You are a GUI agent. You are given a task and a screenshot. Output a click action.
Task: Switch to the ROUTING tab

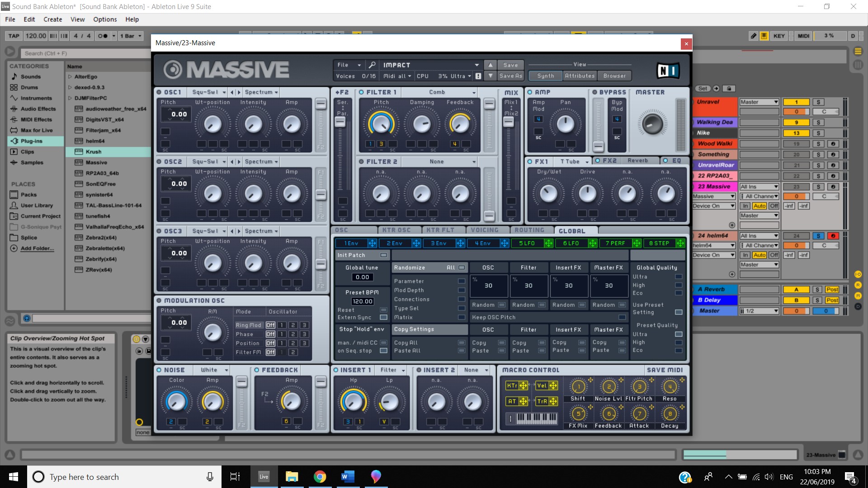pos(529,230)
